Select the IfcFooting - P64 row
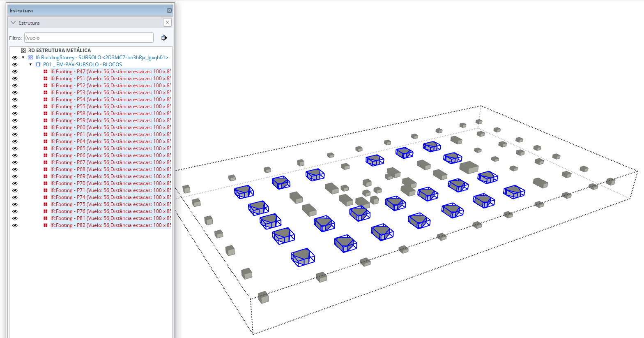Screen dimensions: 644x338 110,141
